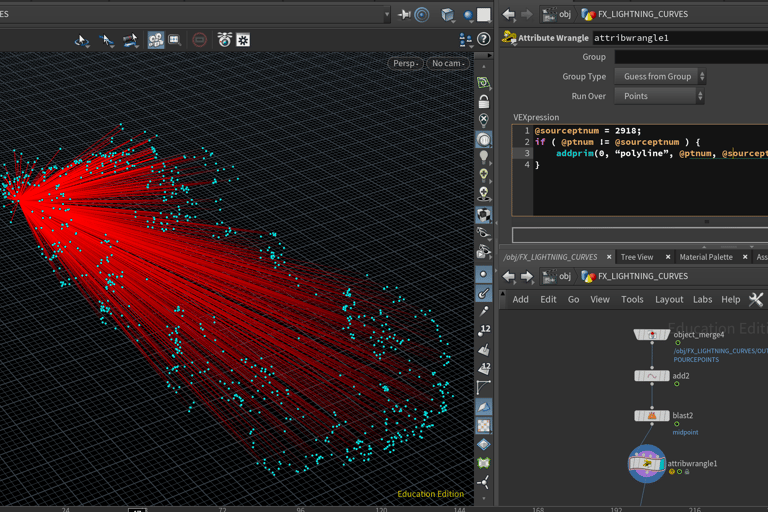Open the Help menu in network editor
The image size is (768, 512).
coord(730,299)
